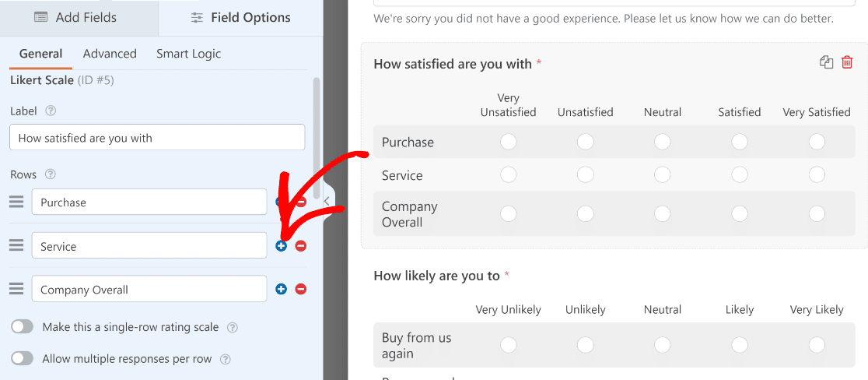Open the Smart Logic tab

click(188, 54)
